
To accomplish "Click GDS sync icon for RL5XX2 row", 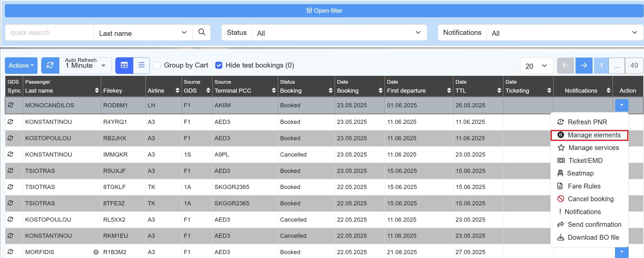I will [x=11, y=219].
